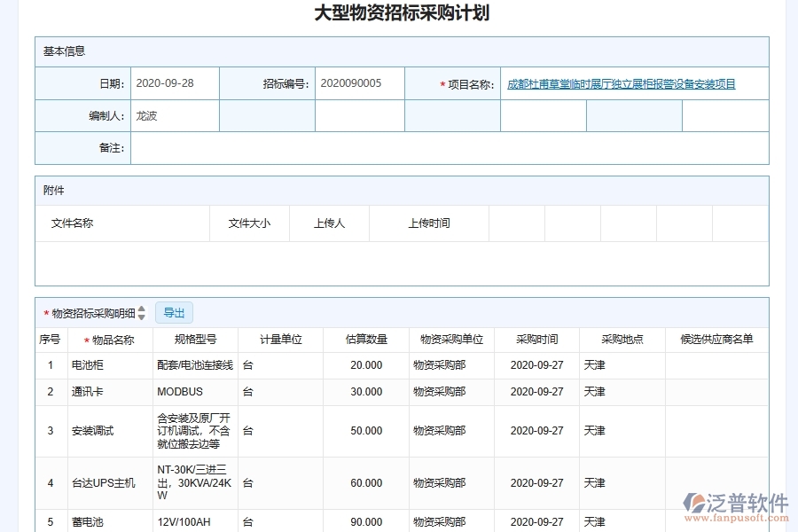Viewport: 798px width, 532px height.
Task: Click the 导出 export button
Action: click(x=174, y=312)
